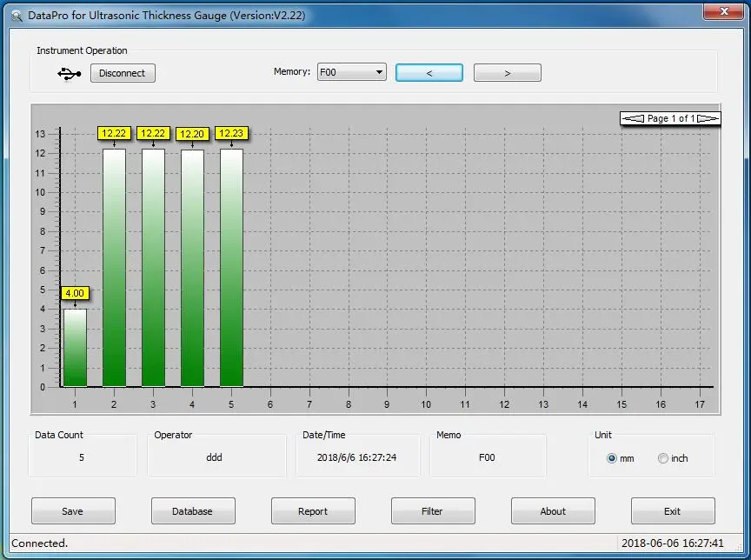Click the Operator value 'ddd'
Screen dimensions: 751x560
pyautogui.click(x=214, y=457)
